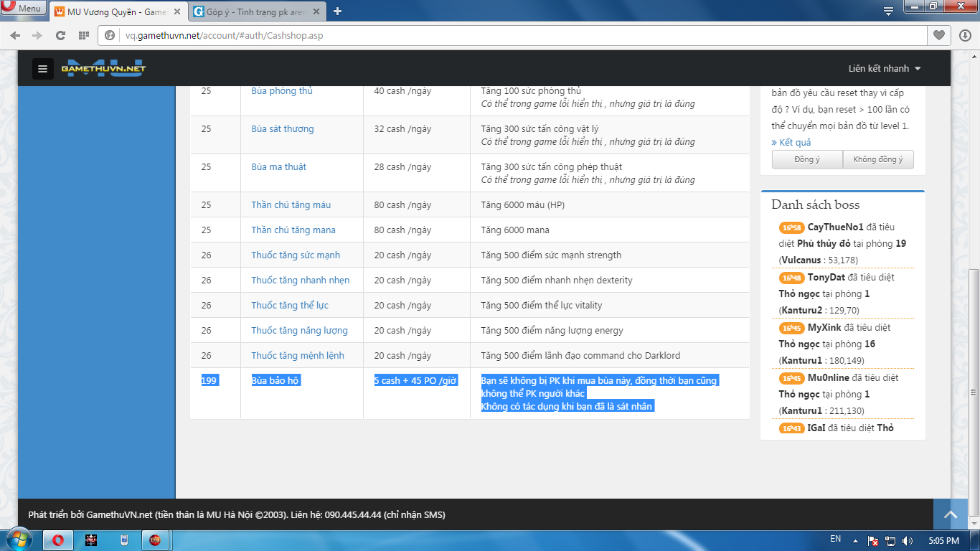Open the Thuốc tăng nhanh nhẹn item
Viewport: 980px width, 551px height.
tap(301, 281)
